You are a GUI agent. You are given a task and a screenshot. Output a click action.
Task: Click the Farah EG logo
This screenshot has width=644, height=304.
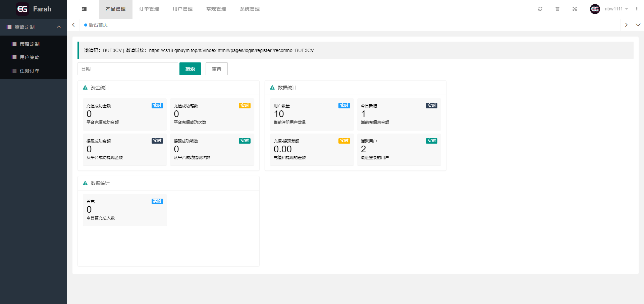click(x=34, y=9)
